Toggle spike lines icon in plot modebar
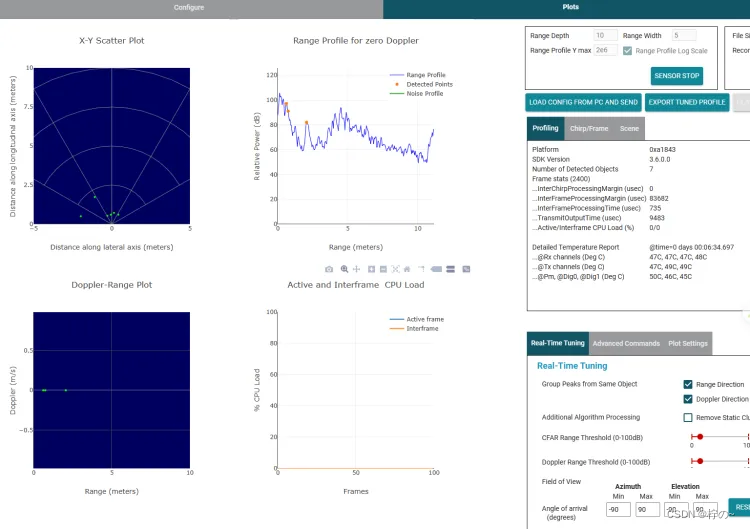The width and height of the screenshot is (750, 529). click(x=421, y=269)
